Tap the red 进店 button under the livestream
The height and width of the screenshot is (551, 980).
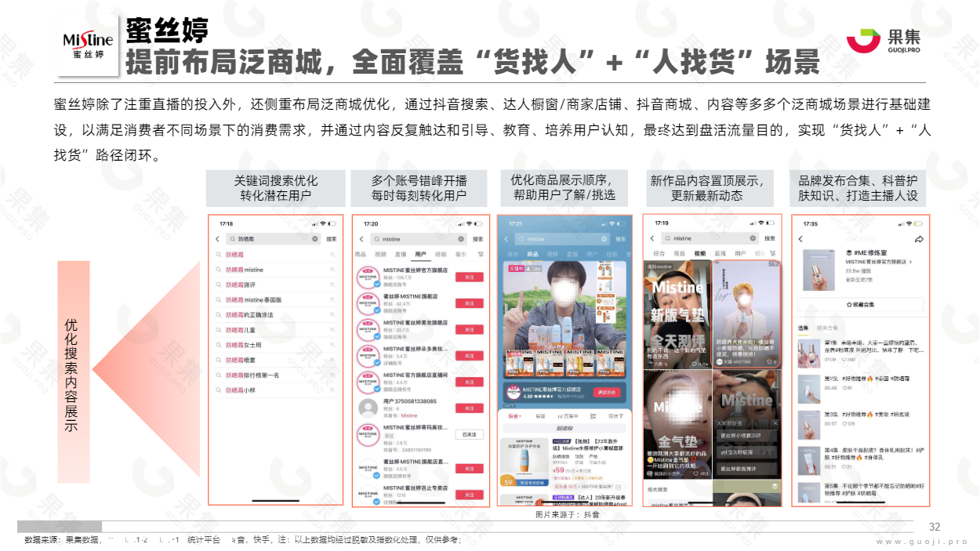click(x=608, y=393)
